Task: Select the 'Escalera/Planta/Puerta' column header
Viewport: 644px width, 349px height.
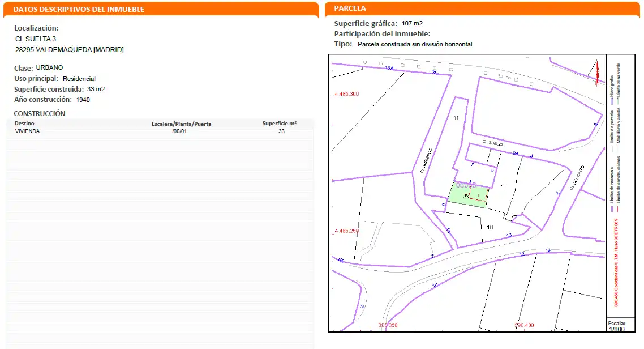Action: [x=182, y=124]
